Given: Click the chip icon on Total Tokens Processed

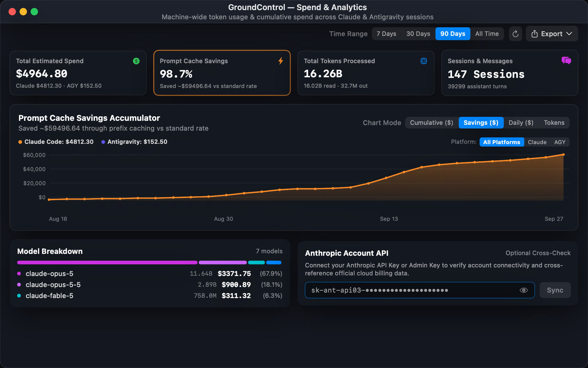Looking at the screenshot, I should [424, 61].
